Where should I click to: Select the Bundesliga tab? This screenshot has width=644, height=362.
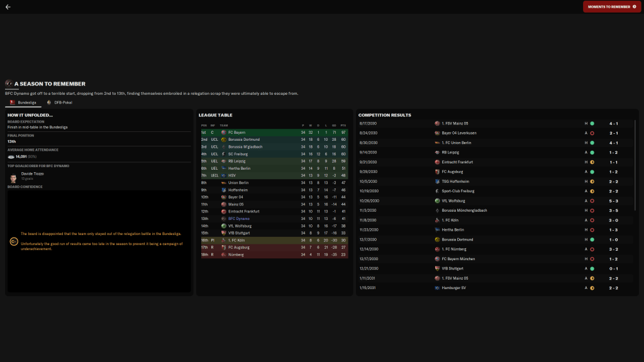click(x=25, y=102)
